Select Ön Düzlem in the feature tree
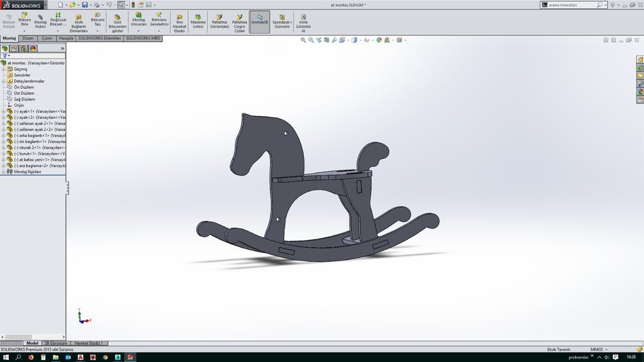The width and height of the screenshot is (644, 362). [24, 87]
